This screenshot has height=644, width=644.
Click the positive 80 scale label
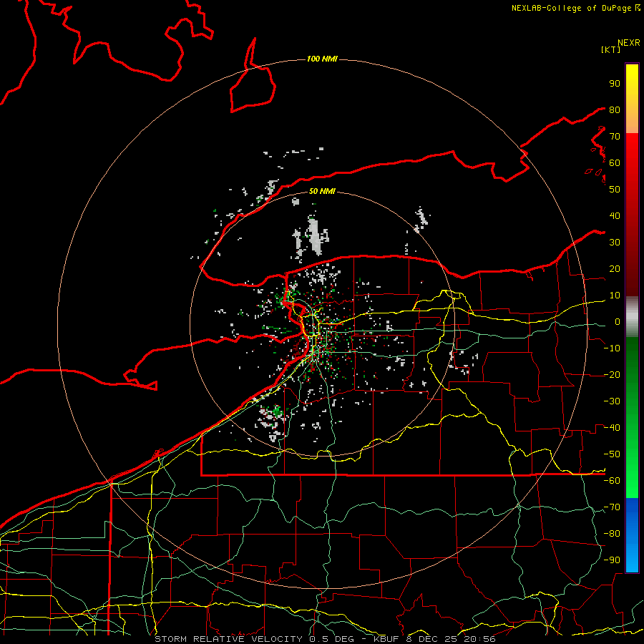pos(615,110)
